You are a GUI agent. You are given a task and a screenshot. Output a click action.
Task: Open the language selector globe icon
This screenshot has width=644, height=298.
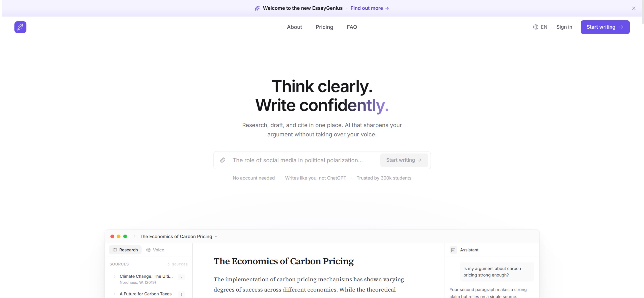pyautogui.click(x=536, y=27)
